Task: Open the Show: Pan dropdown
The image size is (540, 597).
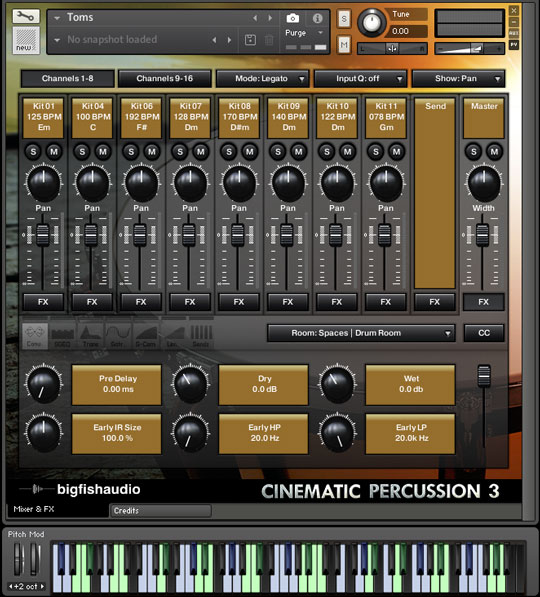Action: pyautogui.click(x=458, y=79)
